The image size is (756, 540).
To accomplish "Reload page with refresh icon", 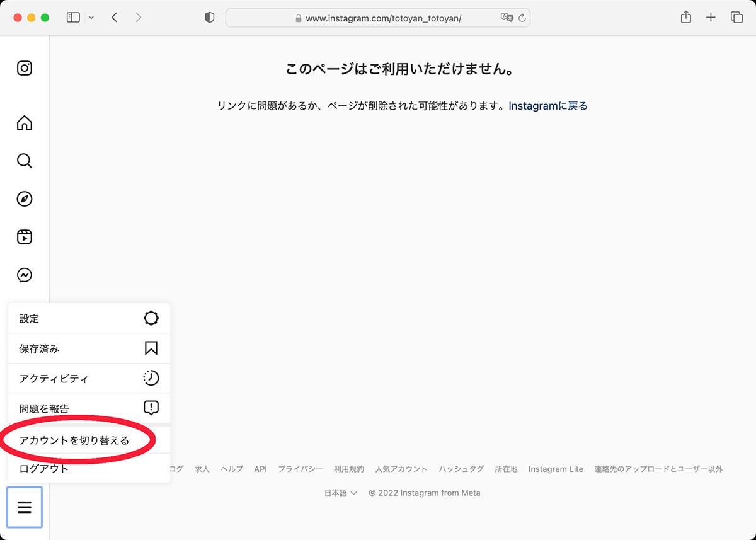I will [x=522, y=18].
